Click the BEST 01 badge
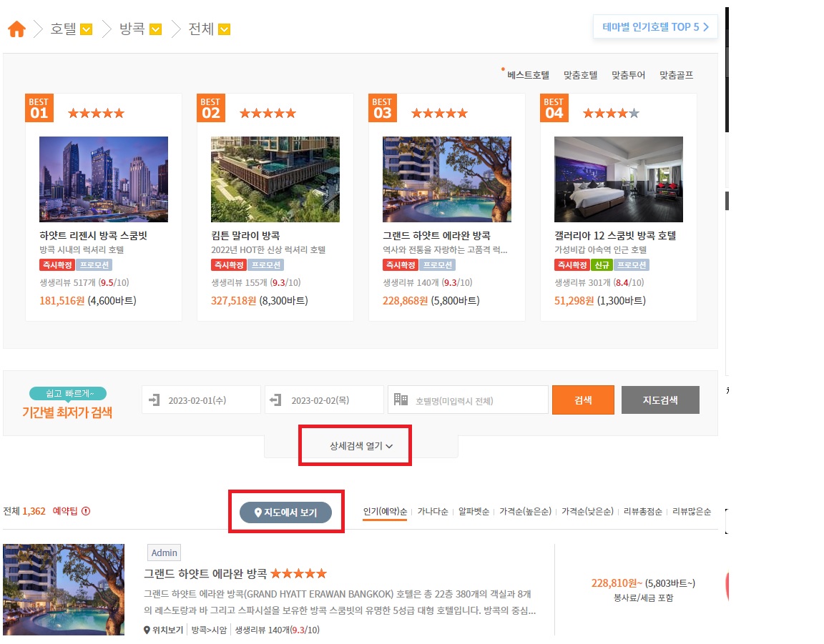This screenshot has width=824, height=644. coord(39,108)
